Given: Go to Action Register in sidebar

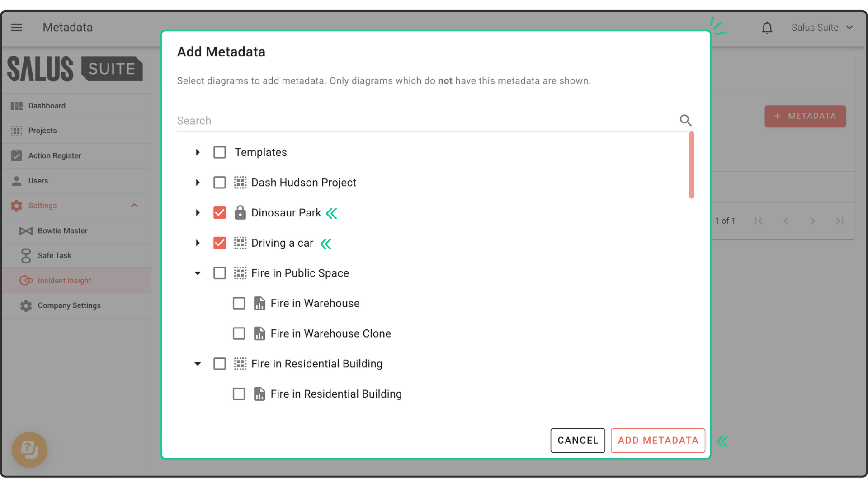Looking at the screenshot, I should (55, 155).
